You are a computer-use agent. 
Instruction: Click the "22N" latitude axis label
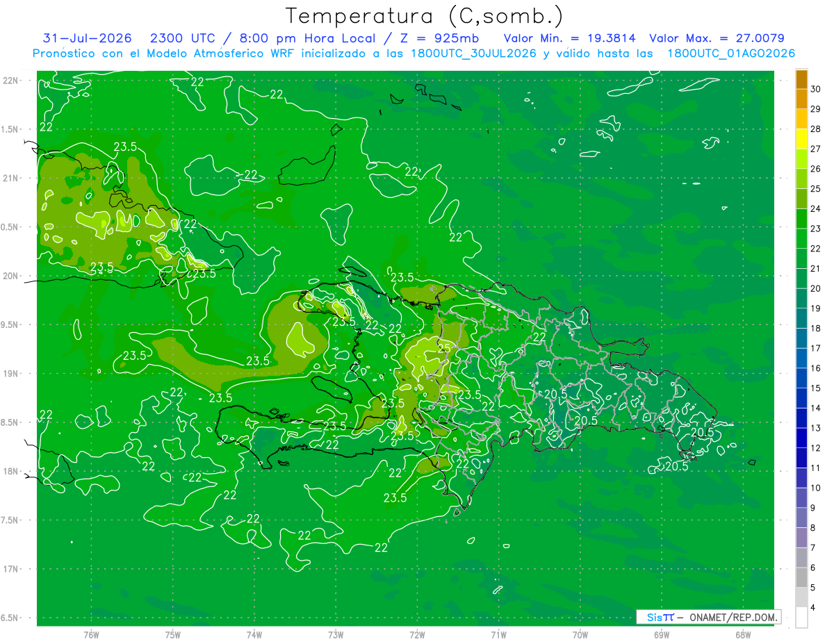point(10,80)
